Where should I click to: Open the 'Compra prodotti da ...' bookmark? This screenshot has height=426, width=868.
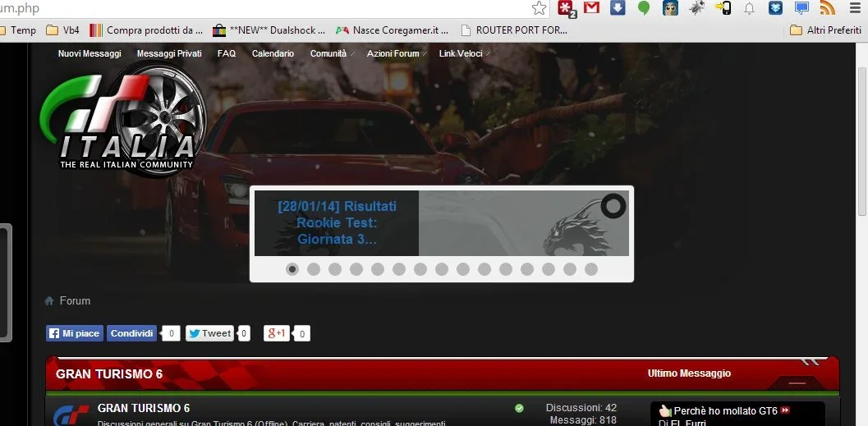pyautogui.click(x=147, y=30)
